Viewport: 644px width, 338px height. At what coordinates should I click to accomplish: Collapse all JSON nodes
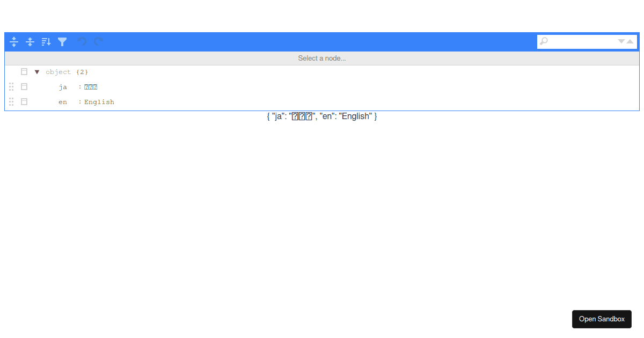[30, 41]
